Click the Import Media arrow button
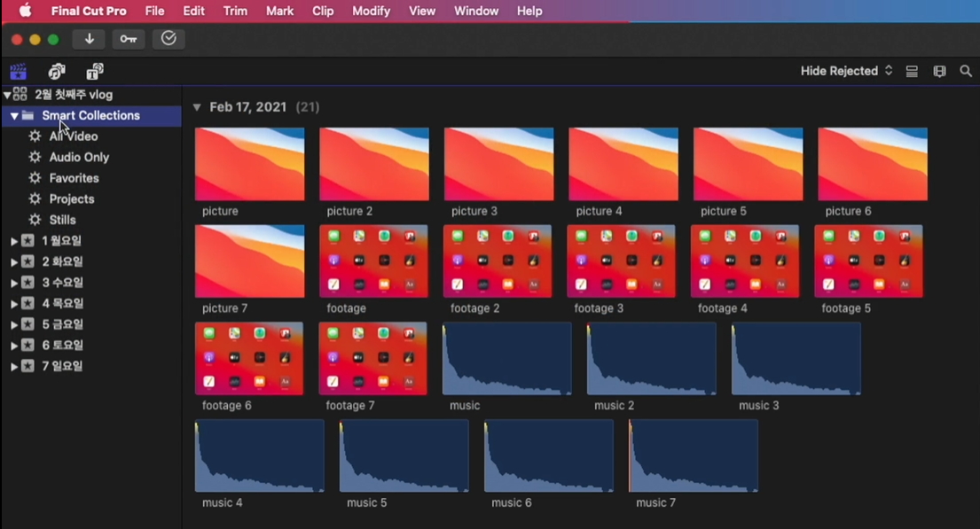Image resolution: width=980 pixels, height=529 pixels. (x=89, y=39)
